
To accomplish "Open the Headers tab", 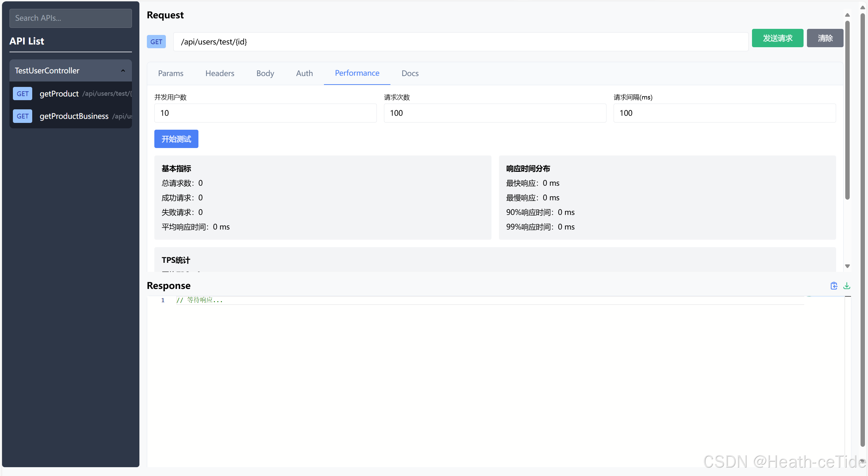I will pos(220,73).
